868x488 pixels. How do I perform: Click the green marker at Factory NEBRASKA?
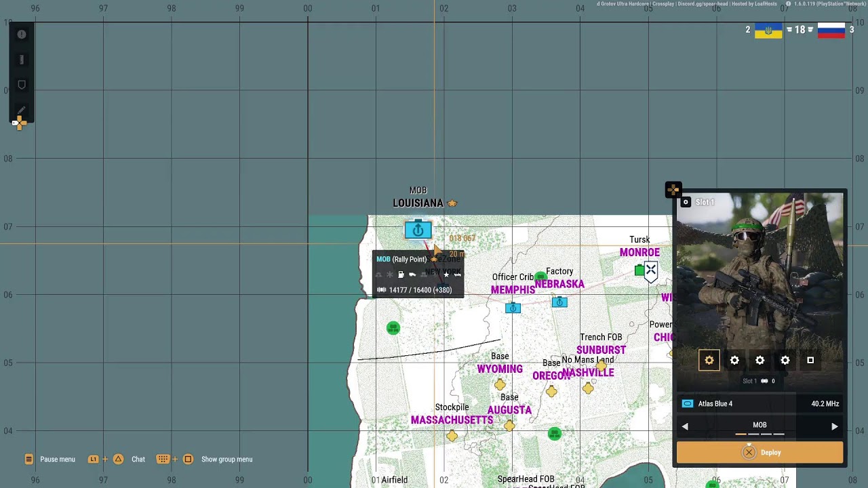pos(540,277)
